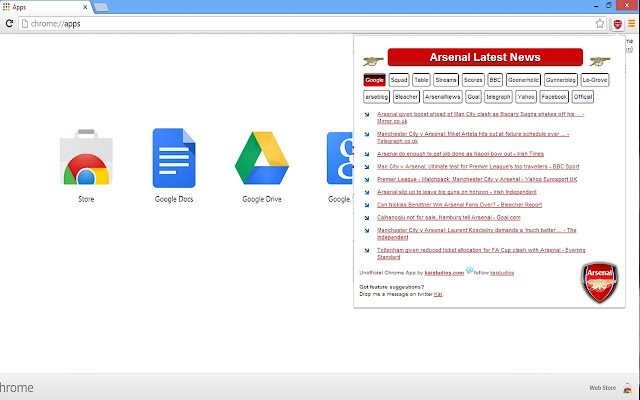Screen dimensions: 640x400
Task: Close the Apps tab
Action: 85,7
